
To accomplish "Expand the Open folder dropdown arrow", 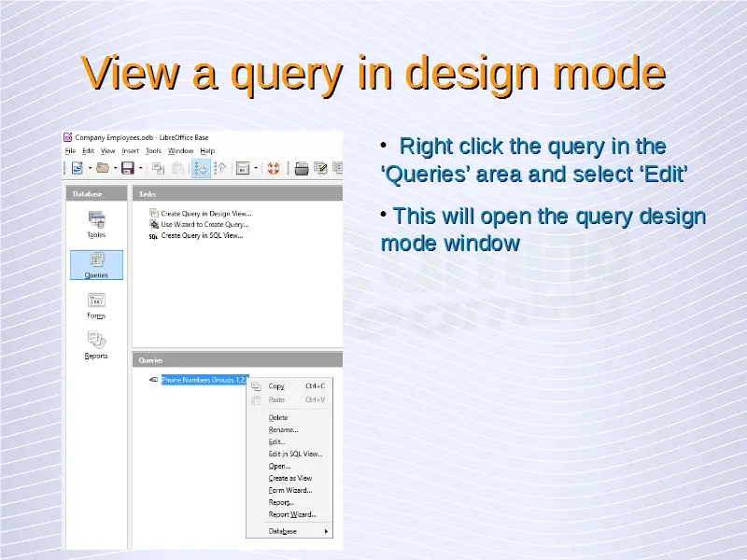I will coord(114,169).
